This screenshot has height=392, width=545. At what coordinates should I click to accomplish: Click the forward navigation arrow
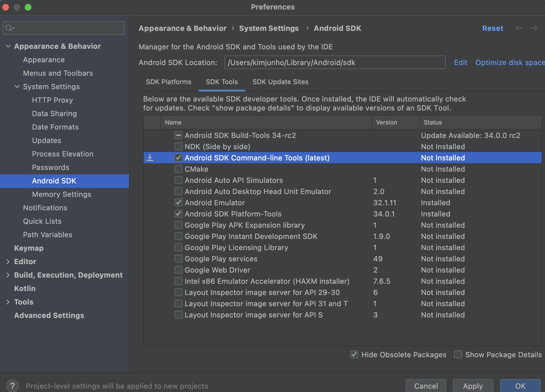coord(534,28)
